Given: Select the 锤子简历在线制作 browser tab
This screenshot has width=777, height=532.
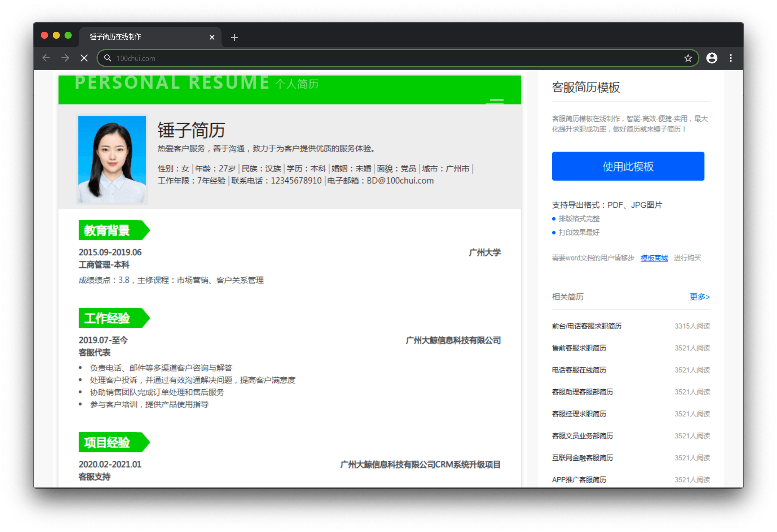Looking at the screenshot, I should click(x=150, y=37).
